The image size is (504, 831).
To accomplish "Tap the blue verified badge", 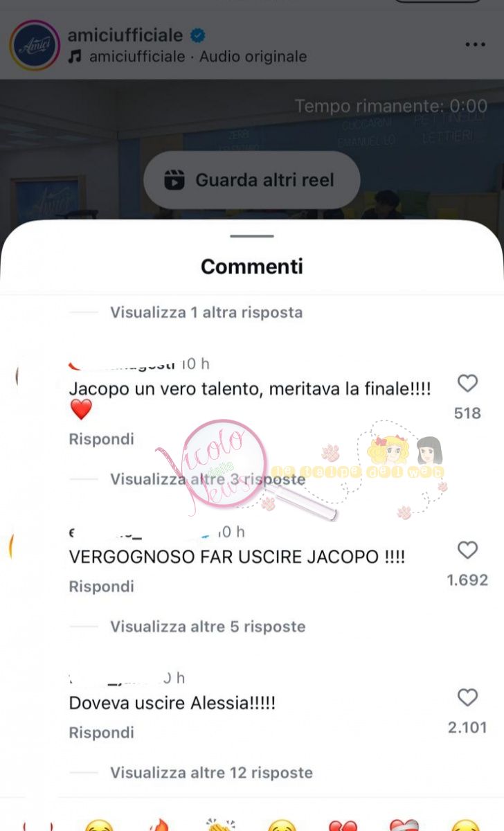I will point(198,35).
